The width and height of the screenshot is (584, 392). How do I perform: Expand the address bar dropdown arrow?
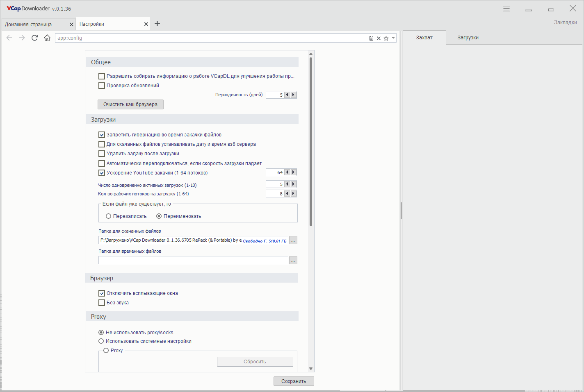click(x=393, y=38)
